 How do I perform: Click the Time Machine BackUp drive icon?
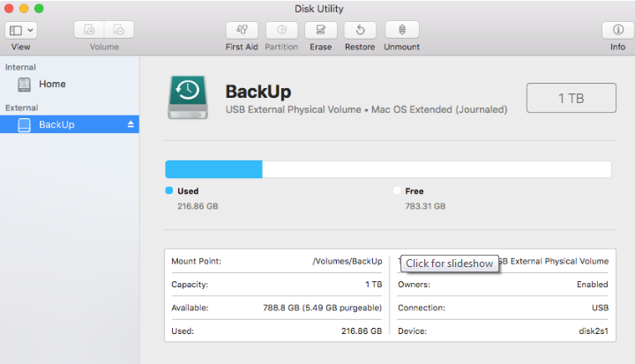188,97
